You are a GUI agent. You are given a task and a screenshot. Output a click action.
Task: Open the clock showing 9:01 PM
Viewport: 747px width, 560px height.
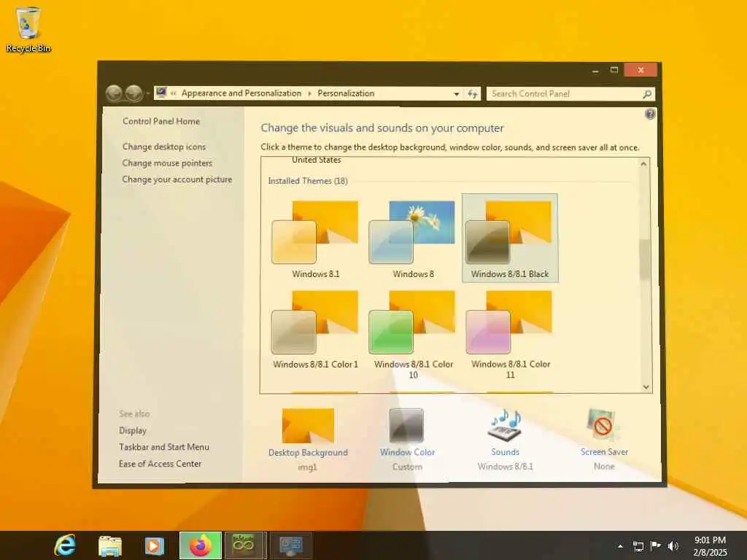coord(710,545)
